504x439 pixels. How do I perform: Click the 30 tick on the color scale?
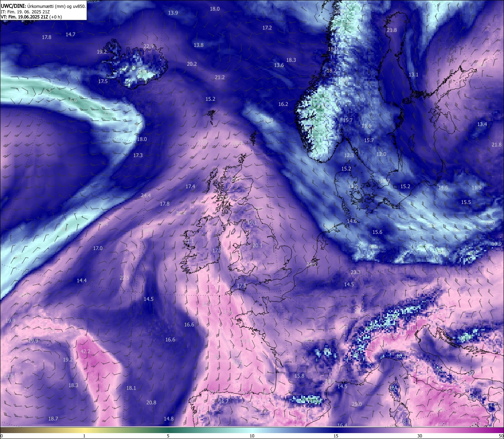[x=420, y=436]
